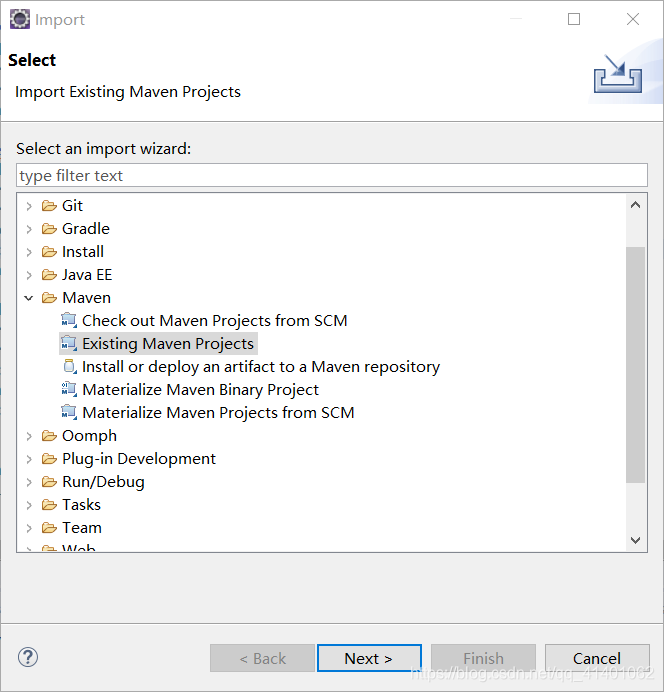Select the 'Tasks' label
This screenshot has height=692, width=664.
point(81,504)
